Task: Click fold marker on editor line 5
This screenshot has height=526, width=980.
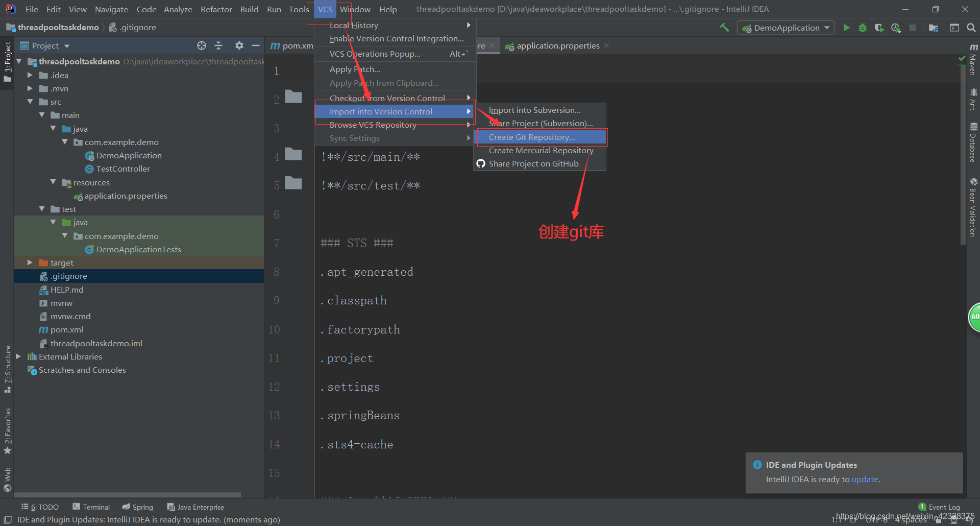Action: click(x=293, y=182)
